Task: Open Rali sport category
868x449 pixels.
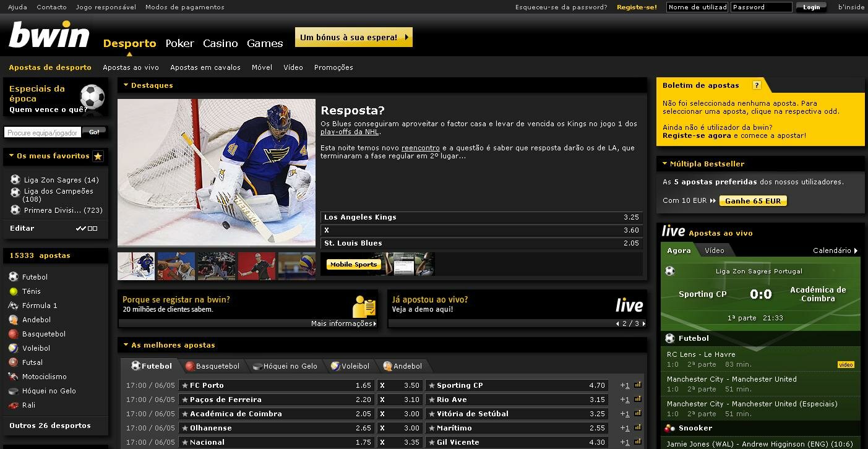Action: (28, 405)
